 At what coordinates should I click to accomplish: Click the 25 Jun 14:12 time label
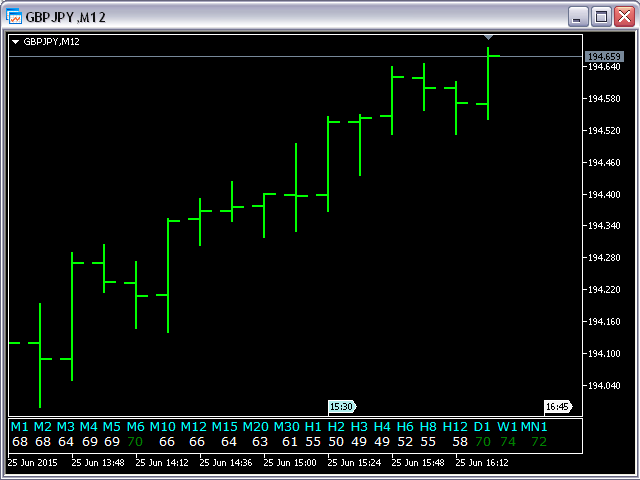[162, 463]
